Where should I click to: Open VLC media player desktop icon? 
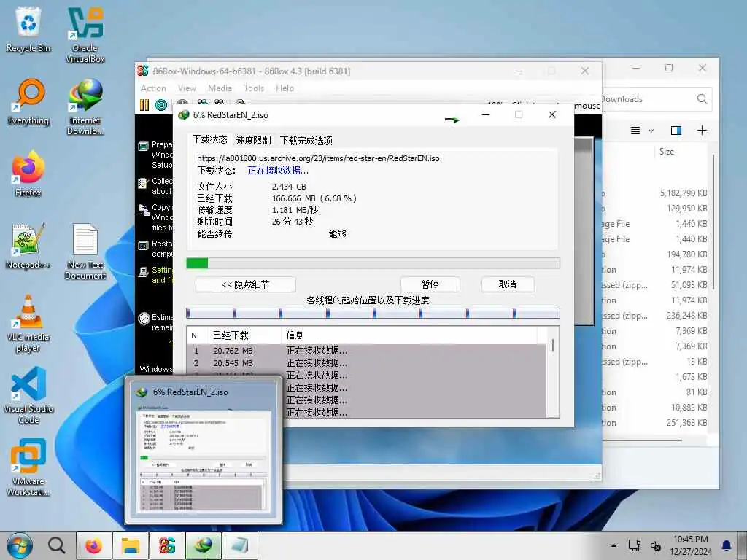point(28,323)
